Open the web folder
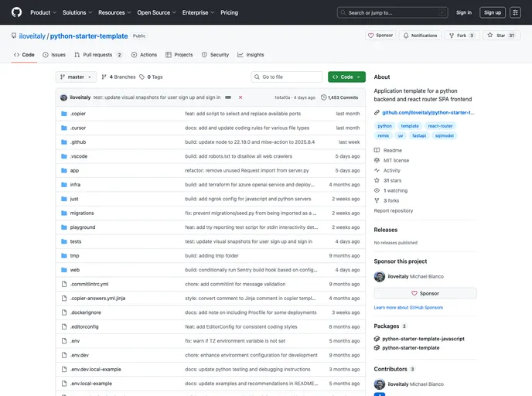Screen dimensions: 532x396 [x=75, y=270]
